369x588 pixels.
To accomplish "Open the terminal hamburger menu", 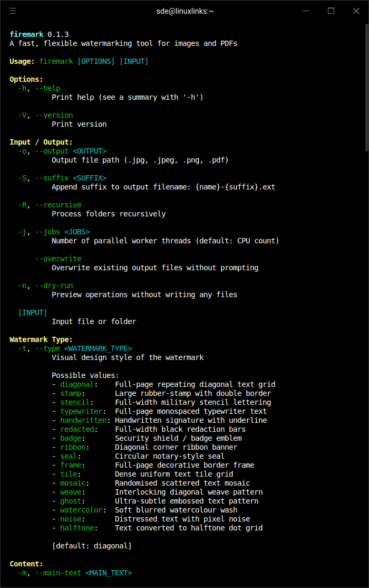I will 13,11.
